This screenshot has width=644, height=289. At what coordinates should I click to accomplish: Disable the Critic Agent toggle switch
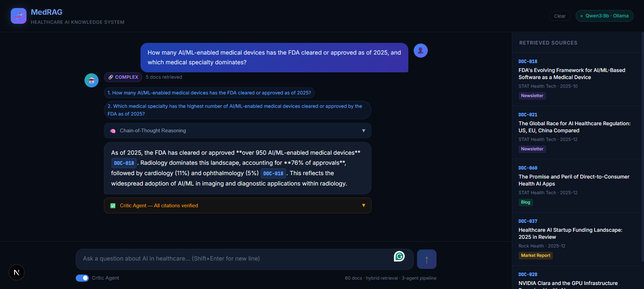pos(82,278)
